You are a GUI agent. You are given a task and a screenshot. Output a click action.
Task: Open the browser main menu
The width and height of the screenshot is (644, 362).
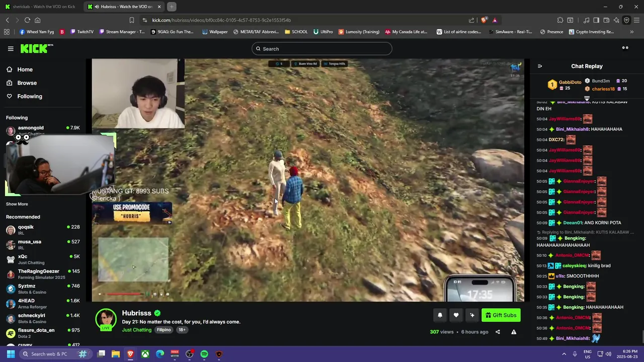(x=636, y=20)
